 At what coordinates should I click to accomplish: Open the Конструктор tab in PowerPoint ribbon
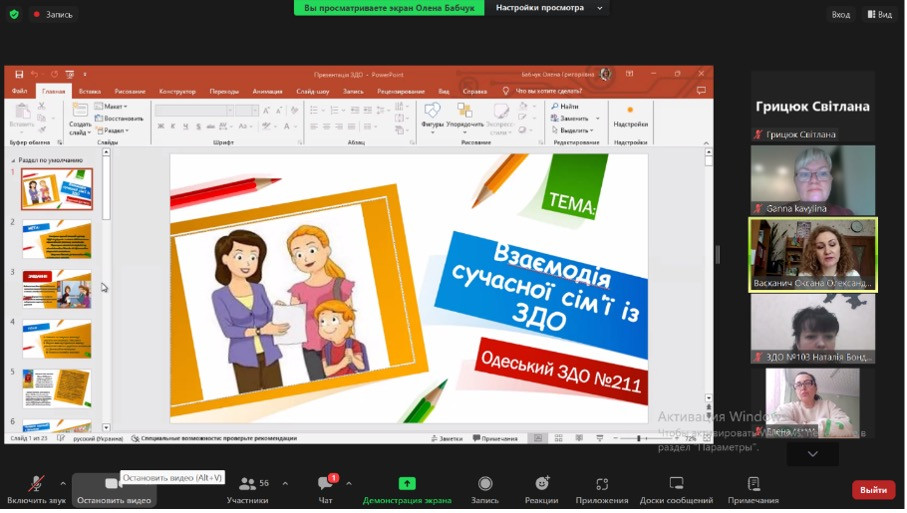pyautogui.click(x=177, y=91)
